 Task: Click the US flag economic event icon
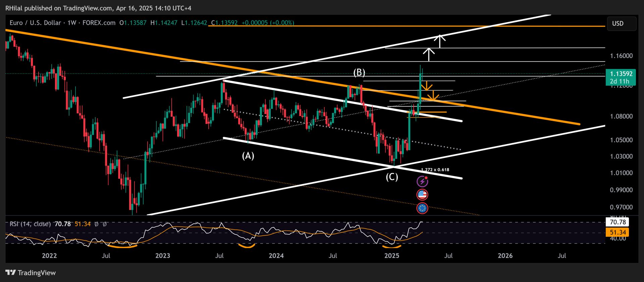tap(422, 194)
